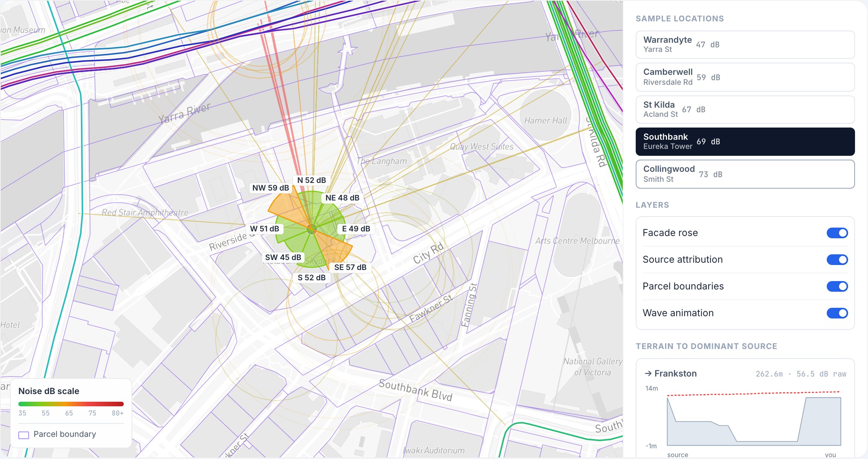Viewport: 868px width, 459px height.
Task: Click the Arts Centre Melbourne map label
Action: tap(577, 241)
